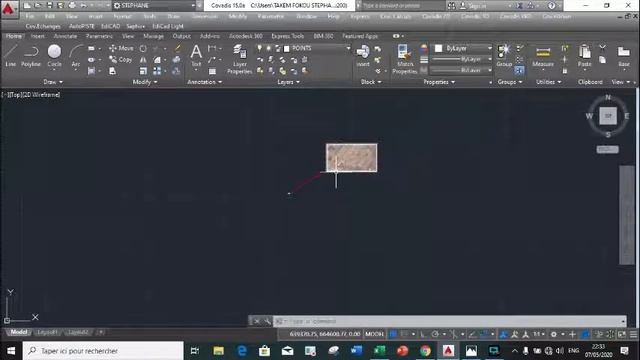Click Windows search box 'Taper ici pour rechercher'

[103, 351]
